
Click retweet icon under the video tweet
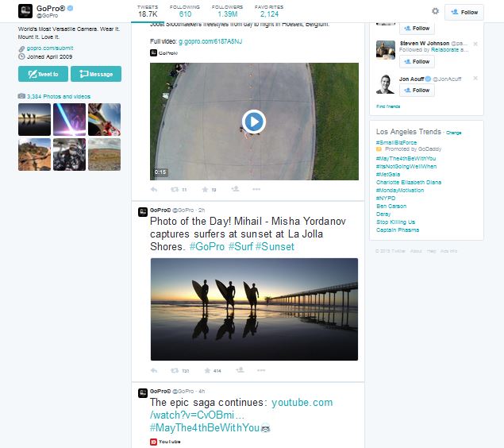pyautogui.click(x=176, y=189)
